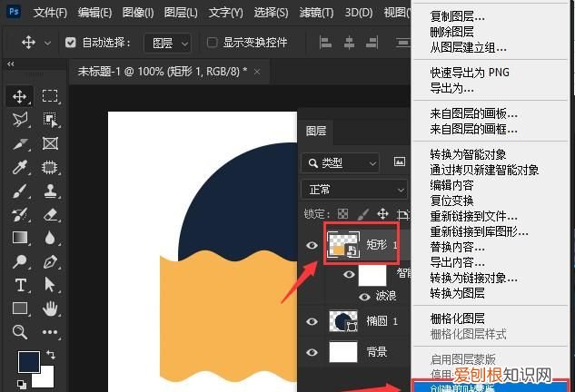575x392 pixels.
Task: Hide the 椭圆 1 layer
Action: click(x=312, y=321)
